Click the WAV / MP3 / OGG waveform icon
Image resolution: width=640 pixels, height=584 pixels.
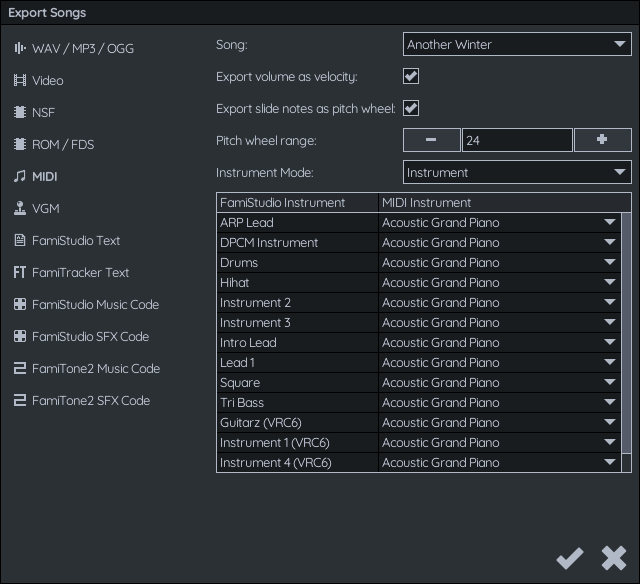point(20,48)
